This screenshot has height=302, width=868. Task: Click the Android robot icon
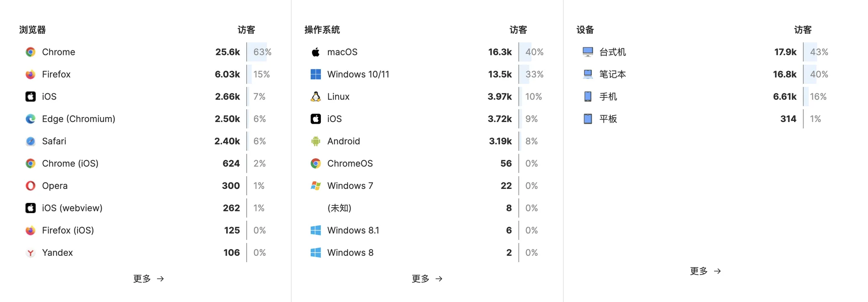315,141
